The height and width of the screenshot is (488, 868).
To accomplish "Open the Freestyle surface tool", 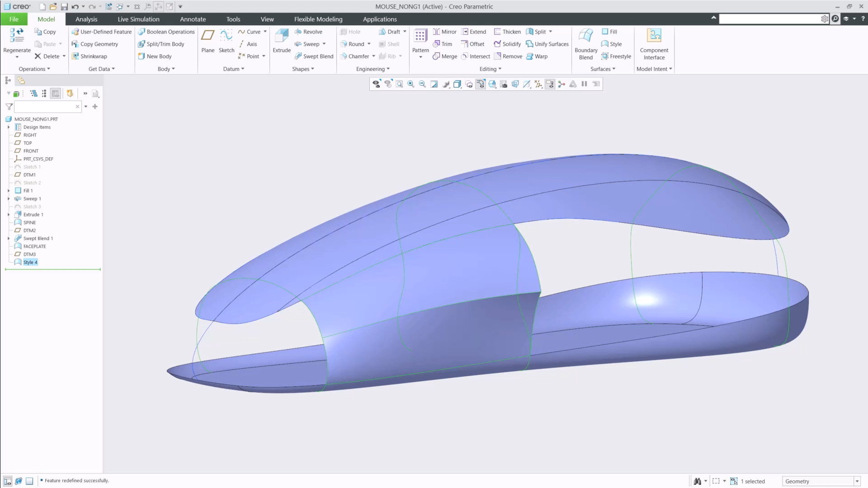I will [x=616, y=56].
